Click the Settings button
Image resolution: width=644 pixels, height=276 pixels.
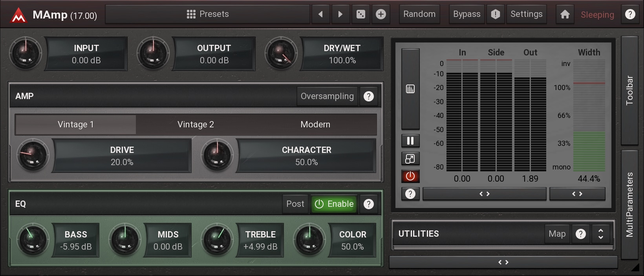pos(526,14)
